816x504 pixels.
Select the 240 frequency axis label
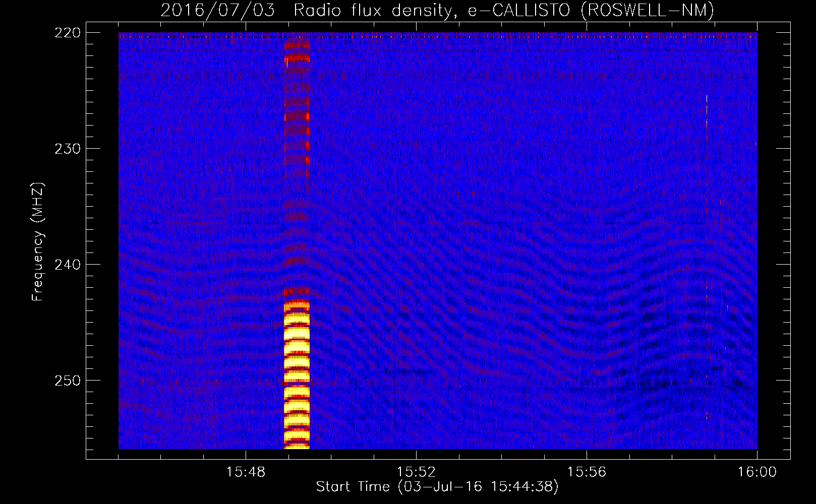[x=67, y=265]
